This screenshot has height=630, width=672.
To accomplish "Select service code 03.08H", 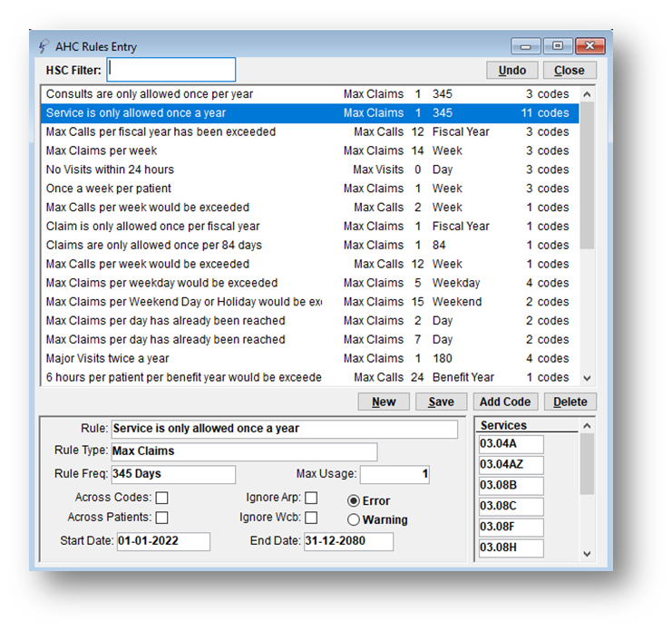I will 511,548.
